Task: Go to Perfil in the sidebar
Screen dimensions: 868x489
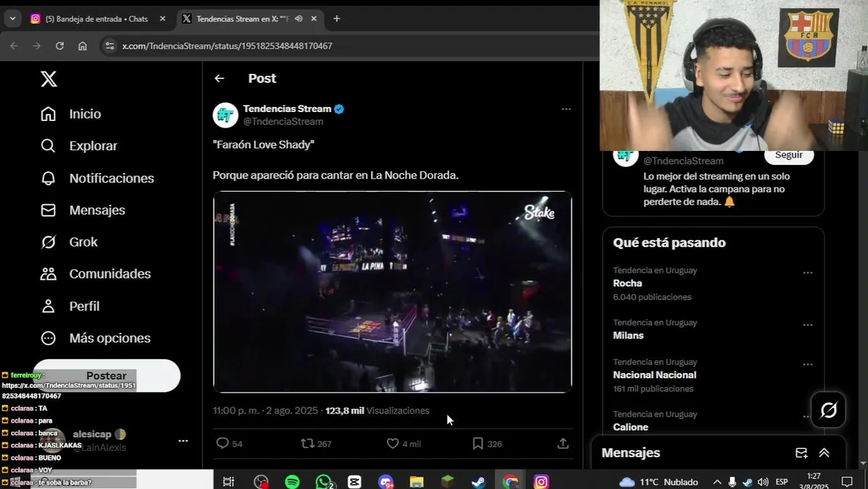Action: 70,306
